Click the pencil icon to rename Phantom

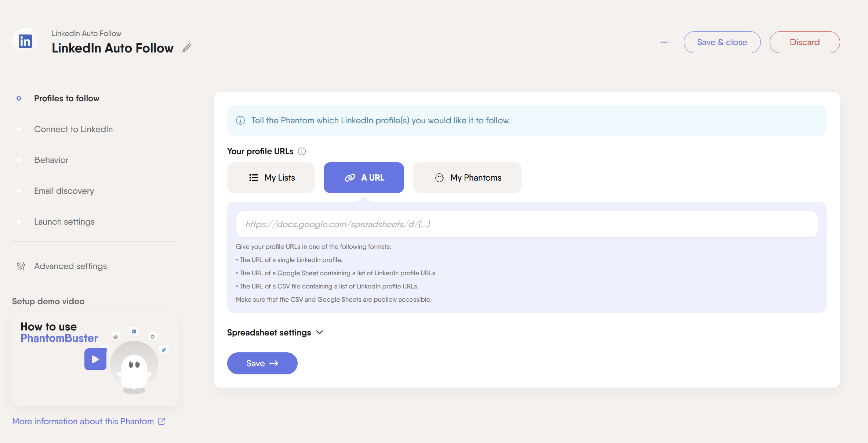(187, 48)
